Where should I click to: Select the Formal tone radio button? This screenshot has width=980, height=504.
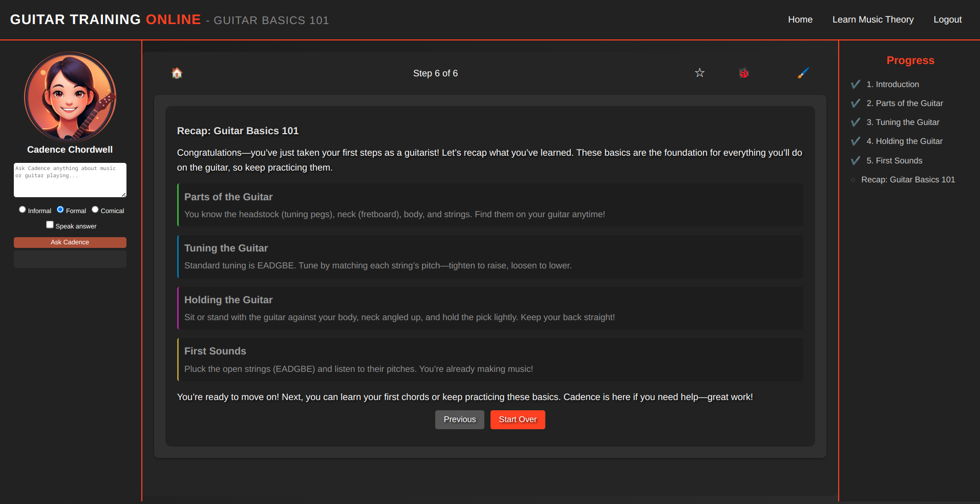pos(60,209)
